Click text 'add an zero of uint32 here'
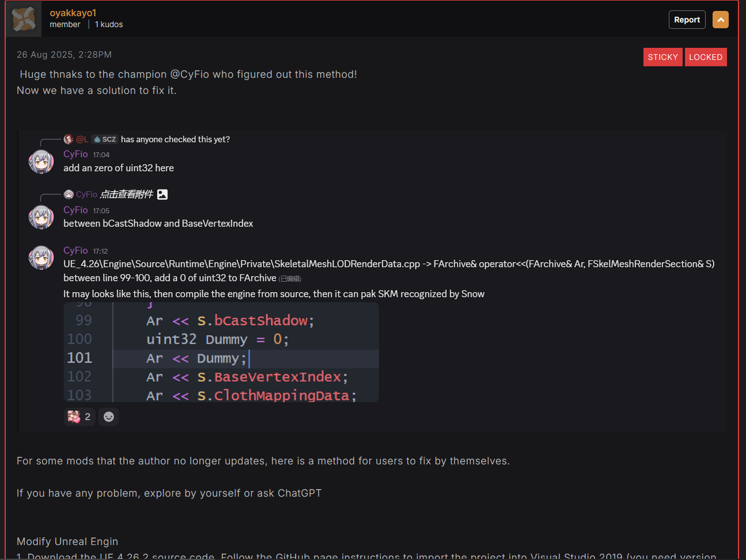The image size is (746, 560). click(x=119, y=168)
